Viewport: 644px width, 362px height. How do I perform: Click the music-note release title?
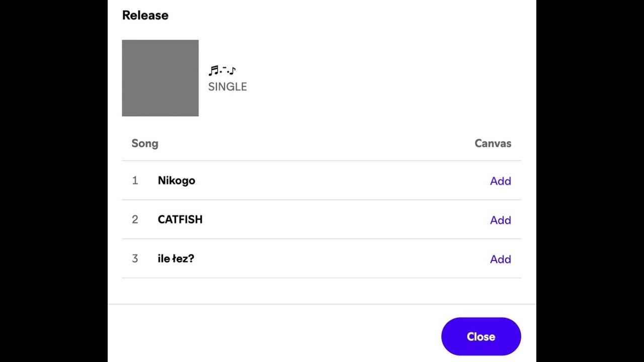point(222,70)
